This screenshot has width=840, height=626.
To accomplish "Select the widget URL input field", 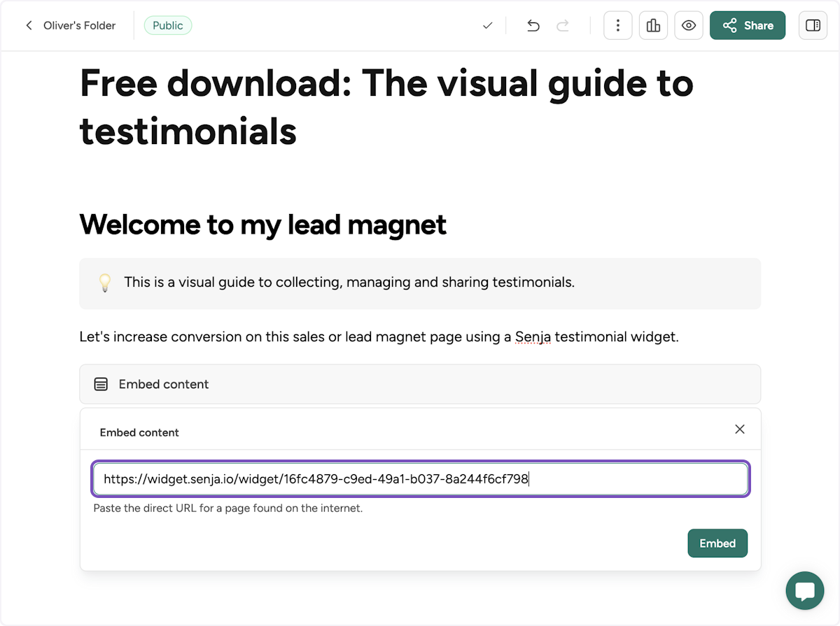I will pos(420,478).
